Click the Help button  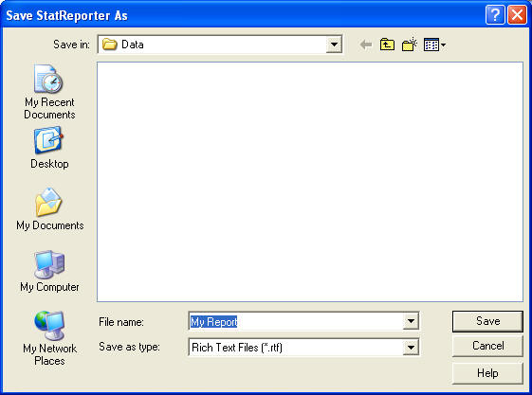tap(487, 373)
